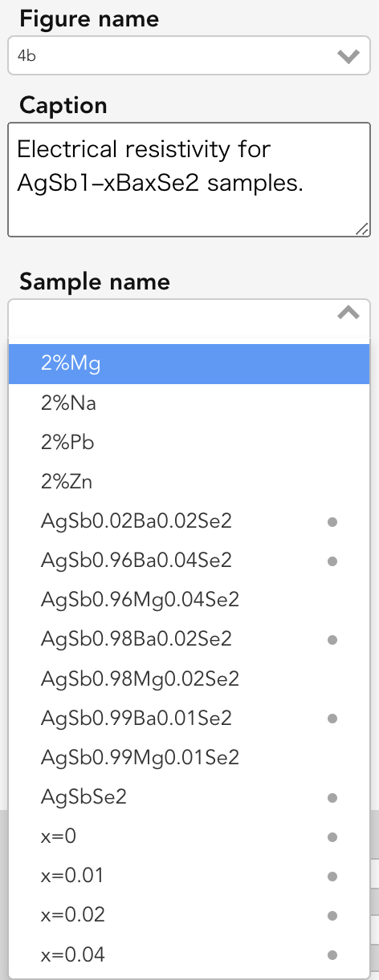Select AgSb0.98Mg0.02Se2 sample
The image size is (379, 980).
[x=189, y=678]
